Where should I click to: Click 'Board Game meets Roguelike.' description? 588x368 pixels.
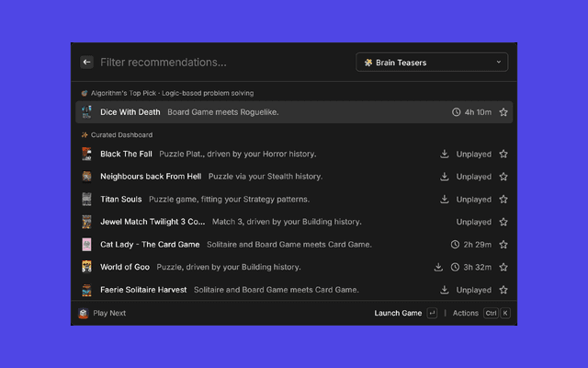223,112
